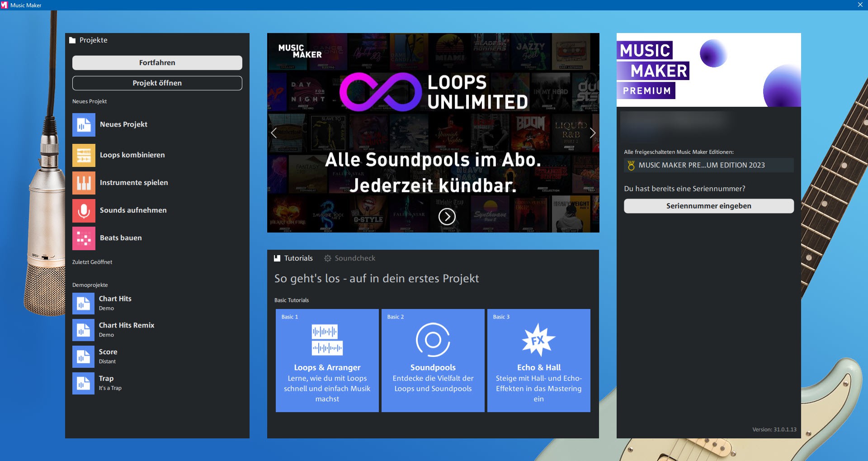Viewport: 868px width, 461px height.
Task: Click the Trap project title
Action: pyautogui.click(x=106, y=379)
